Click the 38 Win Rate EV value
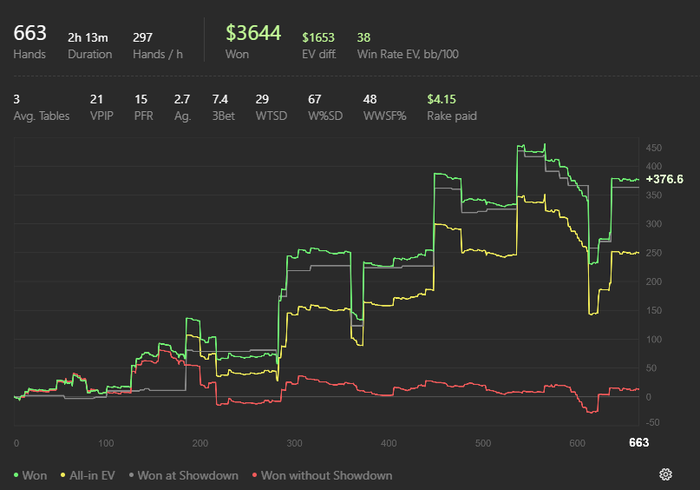 (363, 37)
